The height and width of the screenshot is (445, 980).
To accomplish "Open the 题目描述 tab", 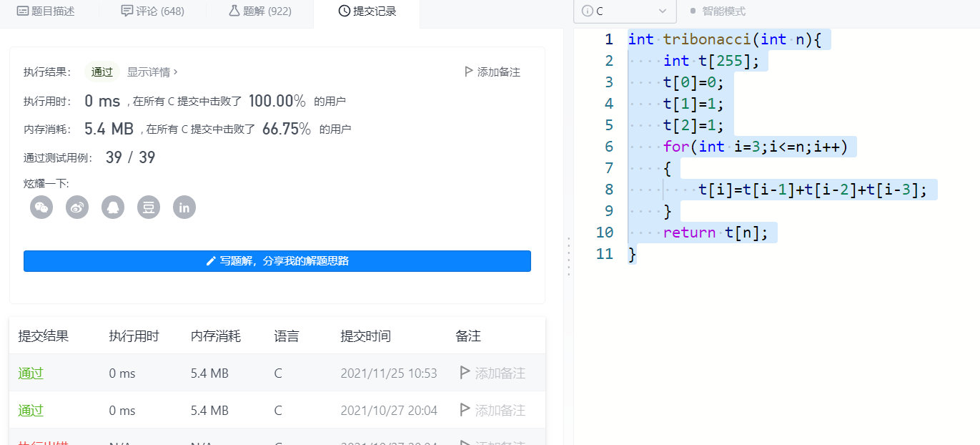I will click(46, 11).
